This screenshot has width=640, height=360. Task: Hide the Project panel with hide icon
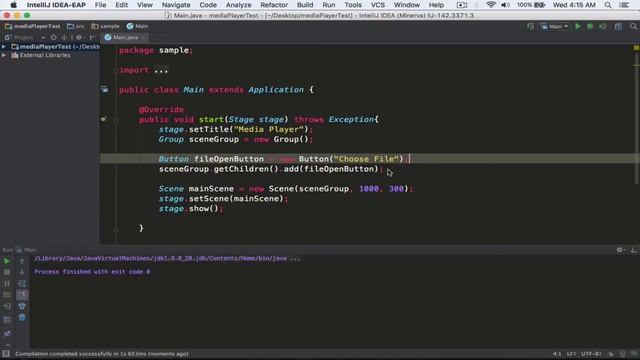tap(92, 37)
